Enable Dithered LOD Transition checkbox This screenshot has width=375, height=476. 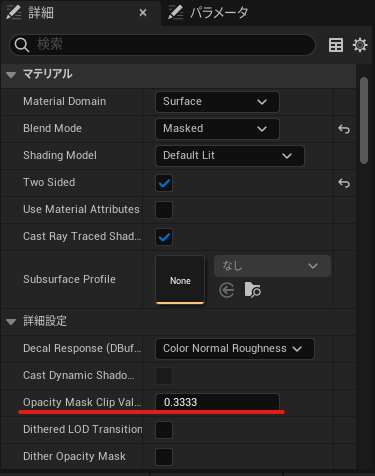(164, 430)
